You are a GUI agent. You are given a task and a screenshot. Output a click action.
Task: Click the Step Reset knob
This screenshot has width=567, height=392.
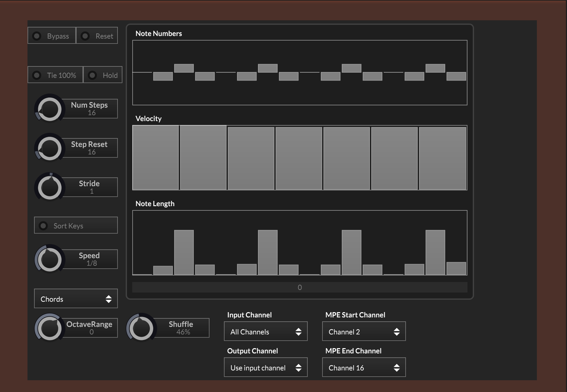(x=50, y=148)
